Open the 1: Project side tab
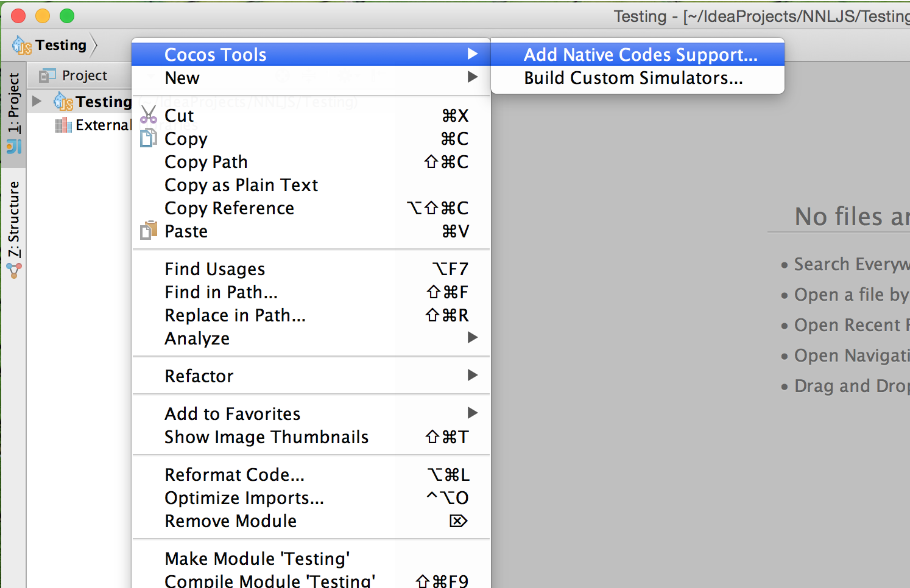 [x=14, y=103]
